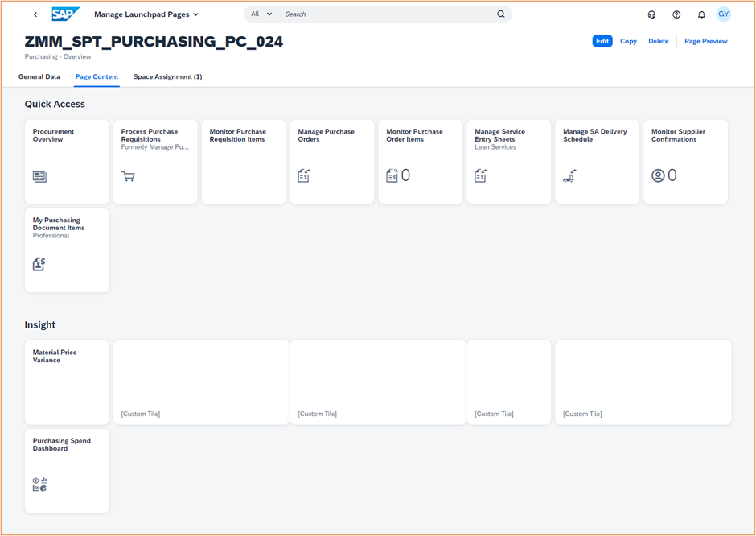Open the GY user avatar
Viewport: 756px width, 536px height.
point(723,14)
